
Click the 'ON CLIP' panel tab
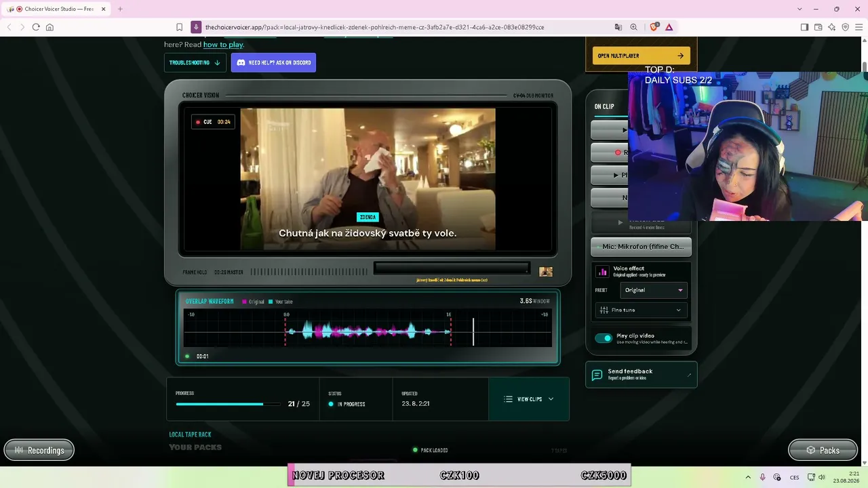coord(604,106)
